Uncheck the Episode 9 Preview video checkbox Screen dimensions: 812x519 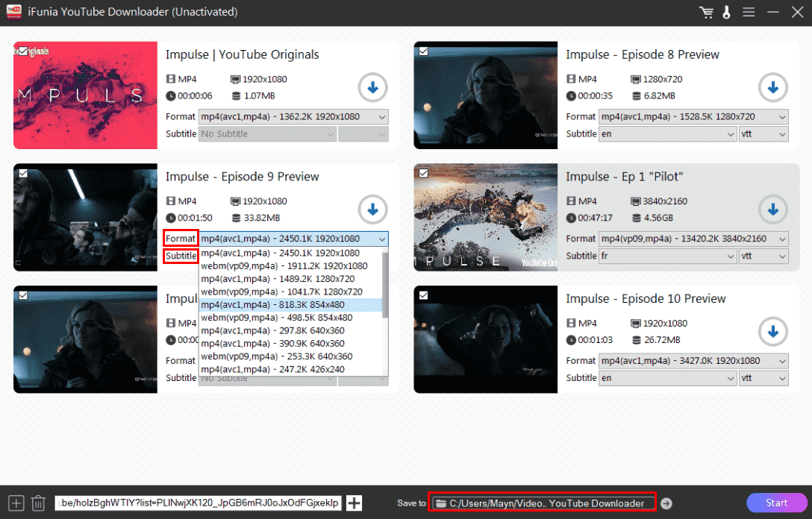click(x=23, y=173)
